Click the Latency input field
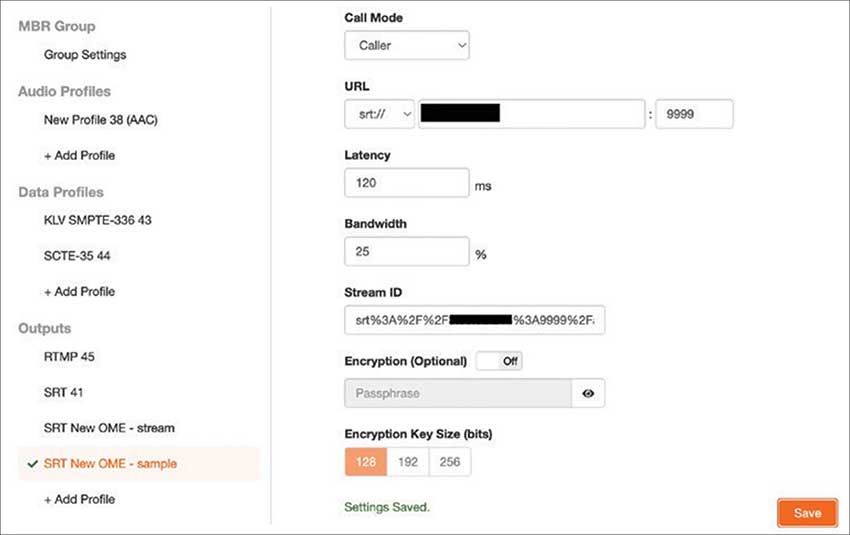 click(x=406, y=183)
